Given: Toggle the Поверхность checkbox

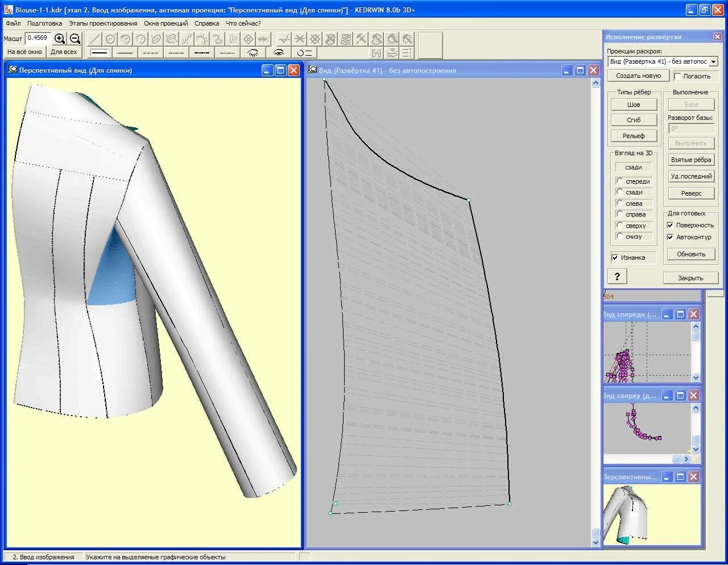Looking at the screenshot, I should click(670, 225).
